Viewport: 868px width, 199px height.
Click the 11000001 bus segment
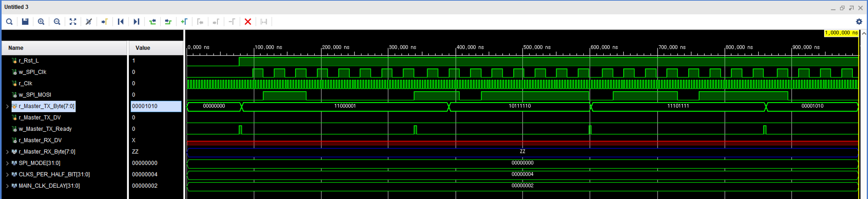345,106
